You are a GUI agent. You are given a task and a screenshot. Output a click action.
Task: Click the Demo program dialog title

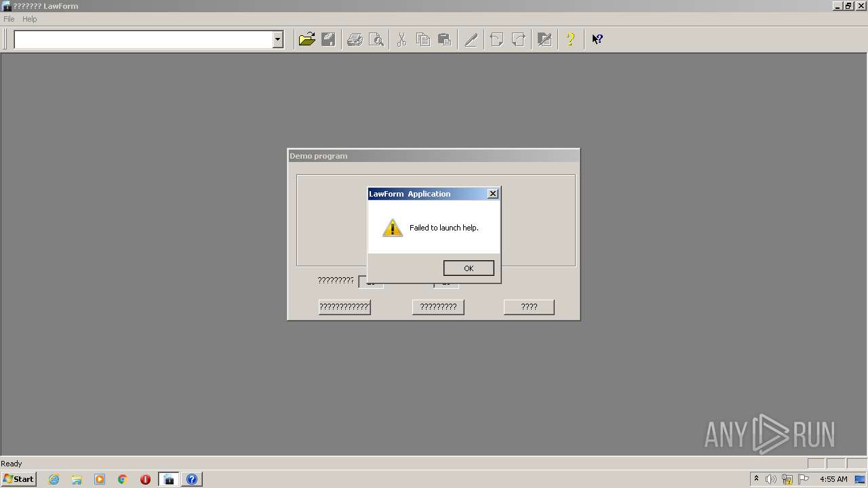point(319,156)
